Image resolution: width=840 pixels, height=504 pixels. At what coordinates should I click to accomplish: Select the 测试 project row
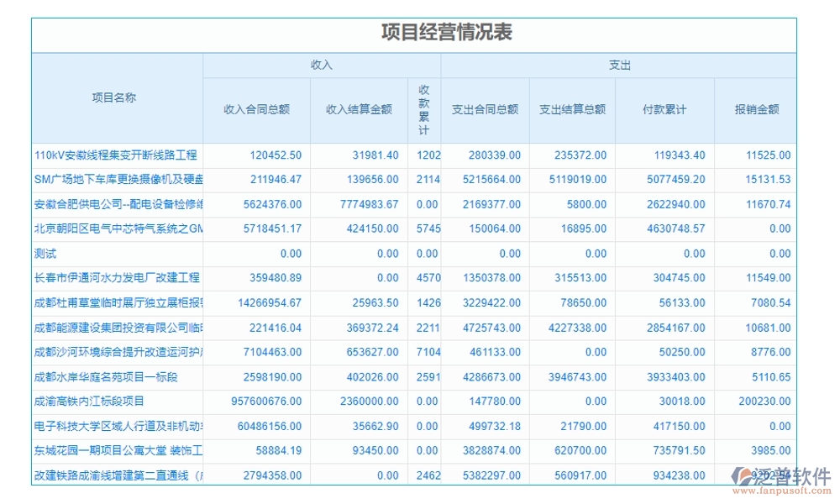click(46, 253)
